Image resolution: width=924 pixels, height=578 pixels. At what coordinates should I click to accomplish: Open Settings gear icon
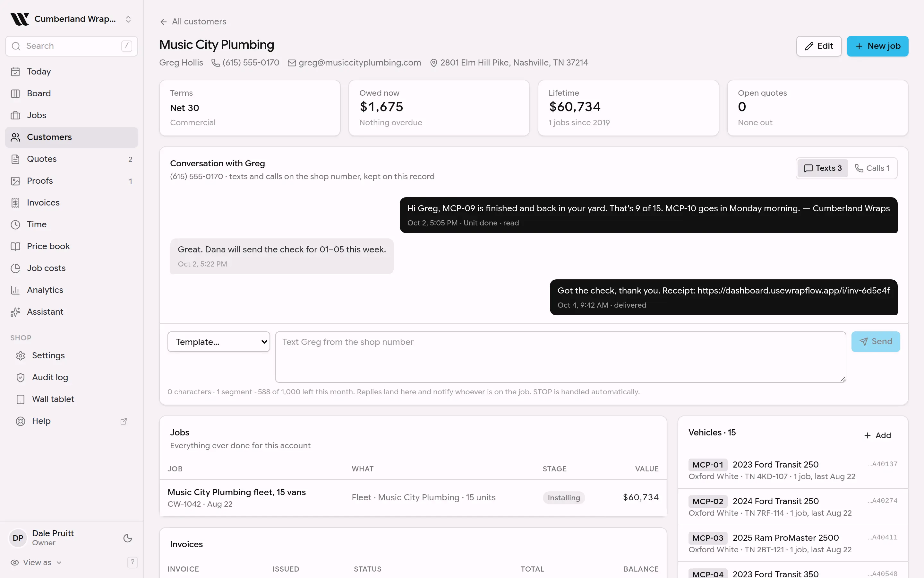point(21,355)
